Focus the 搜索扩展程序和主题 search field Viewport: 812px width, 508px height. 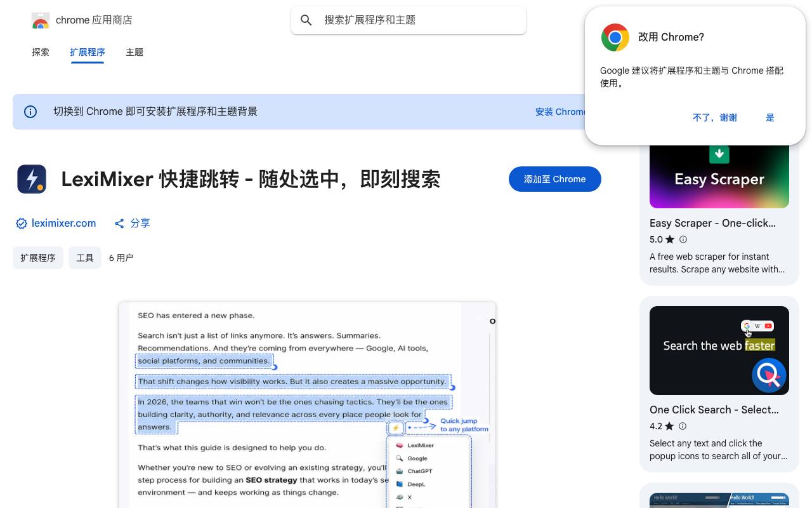click(409, 20)
